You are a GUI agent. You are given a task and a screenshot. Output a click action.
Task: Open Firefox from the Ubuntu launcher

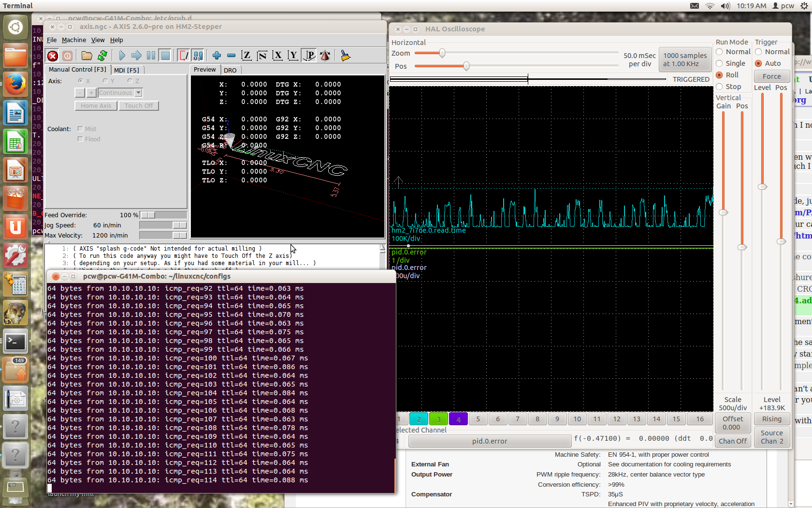pyautogui.click(x=15, y=85)
